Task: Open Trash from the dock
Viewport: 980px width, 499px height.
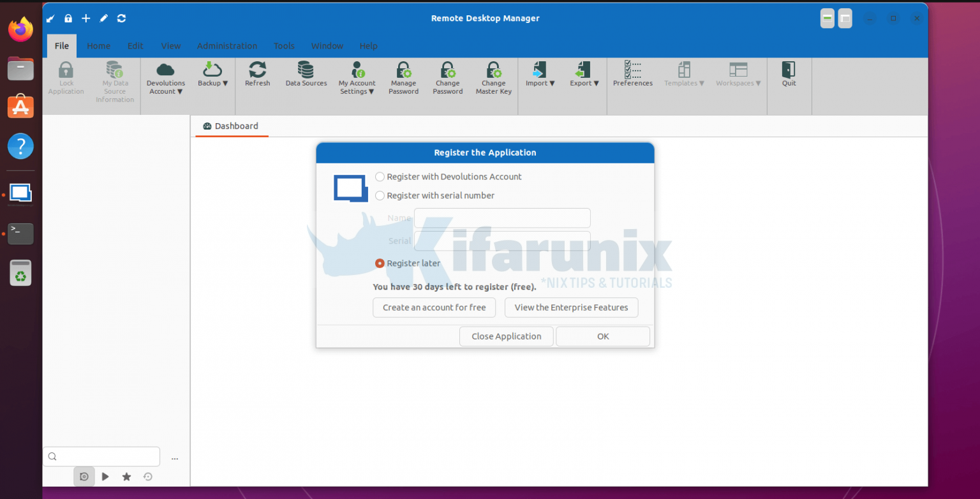Action: 20,273
